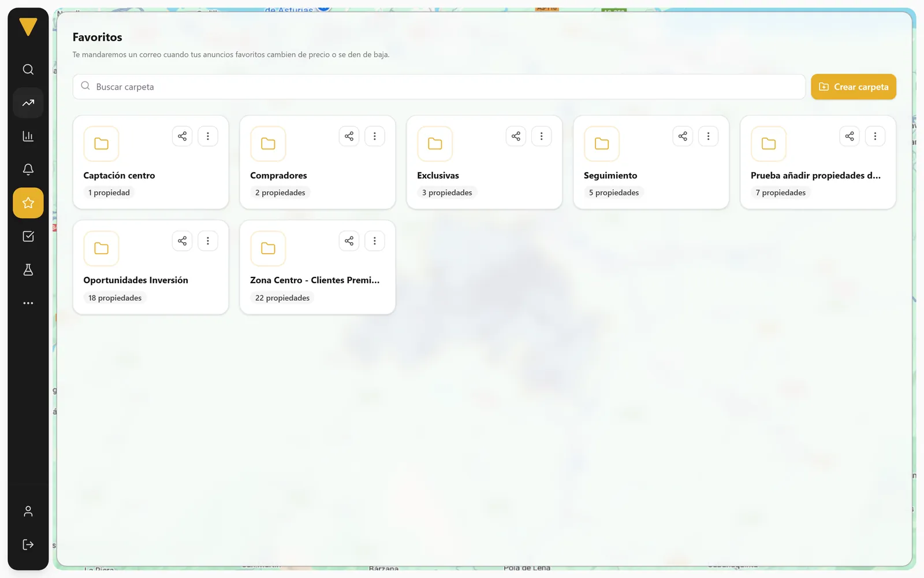Open options menu for Seguimiento folder
This screenshot has height=578, width=924.
[x=708, y=136]
